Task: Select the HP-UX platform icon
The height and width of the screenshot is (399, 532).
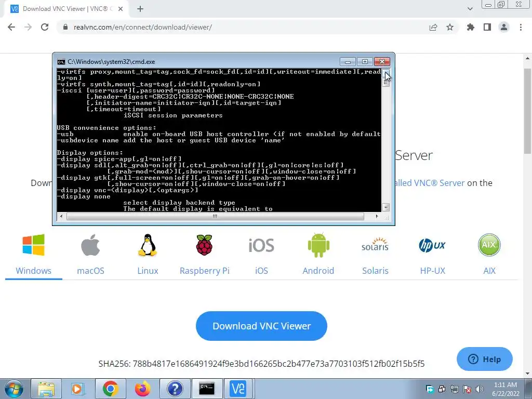Action: (x=432, y=245)
